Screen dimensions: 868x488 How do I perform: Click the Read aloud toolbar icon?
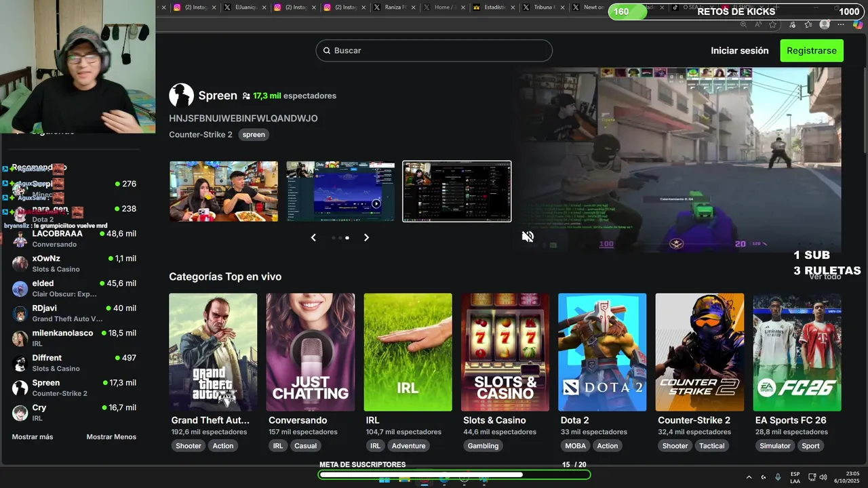758,24
